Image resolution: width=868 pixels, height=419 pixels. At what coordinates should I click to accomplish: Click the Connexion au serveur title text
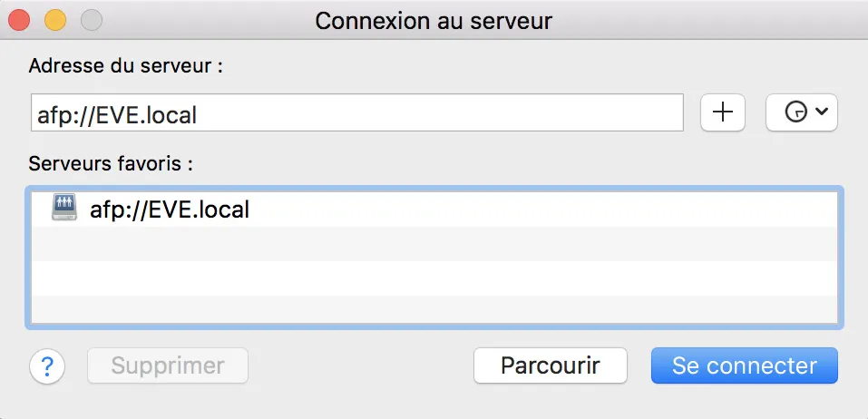(434, 21)
